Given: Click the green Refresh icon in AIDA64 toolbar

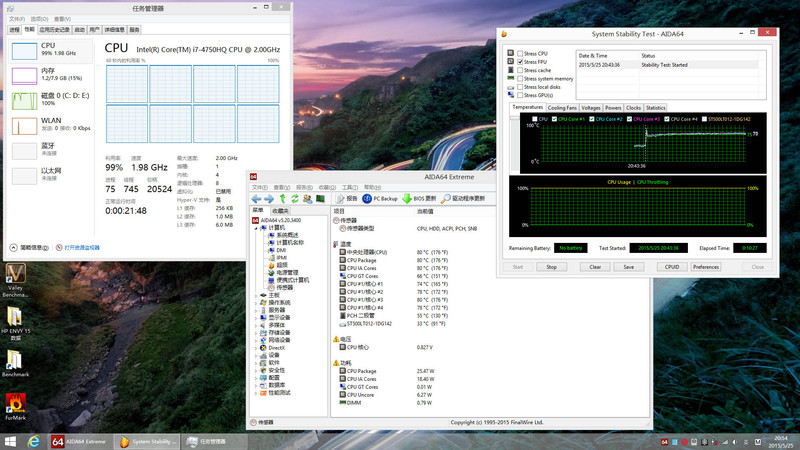Looking at the screenshot, I should tap(297, 199).
